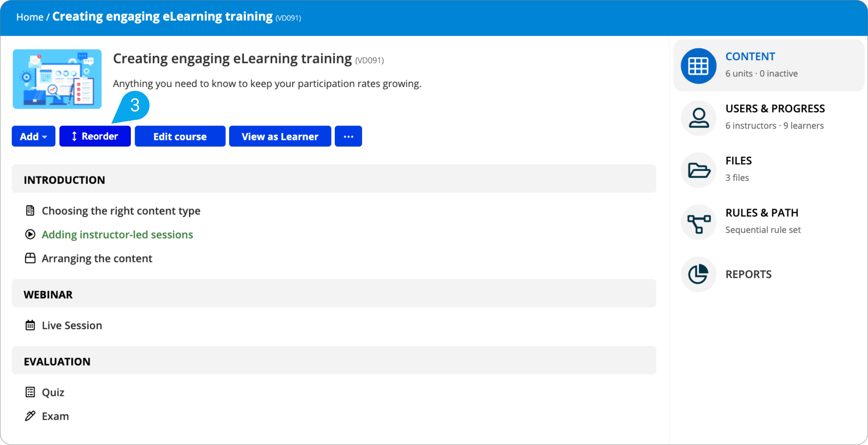The height and width of the screenshot is (445, 868).
Task: Click the '6 units · 0 inactive' text
Action: pyautogui.click(x=761, y=74)
